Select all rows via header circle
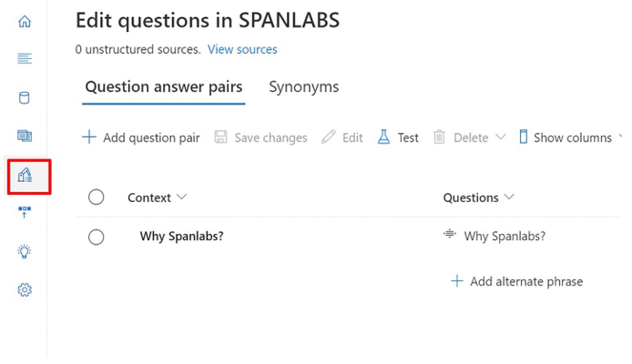This screenshot has height=364, width=632. (x=96, y=197)
